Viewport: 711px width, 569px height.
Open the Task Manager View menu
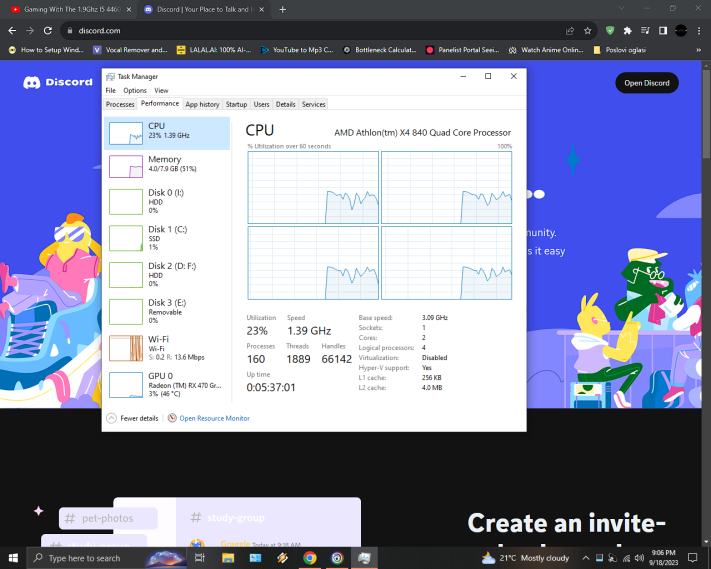161,90
